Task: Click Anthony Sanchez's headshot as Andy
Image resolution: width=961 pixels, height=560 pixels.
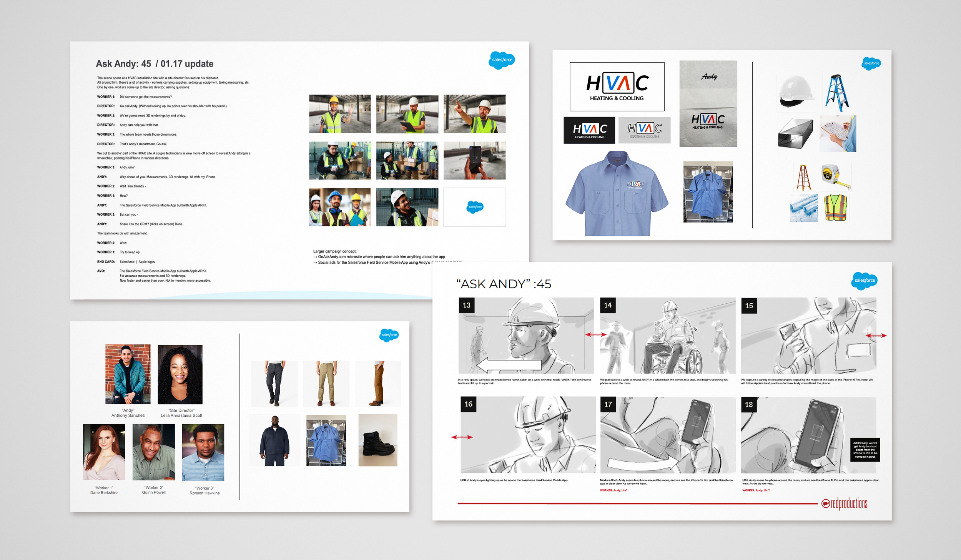Action: [128, 374]
